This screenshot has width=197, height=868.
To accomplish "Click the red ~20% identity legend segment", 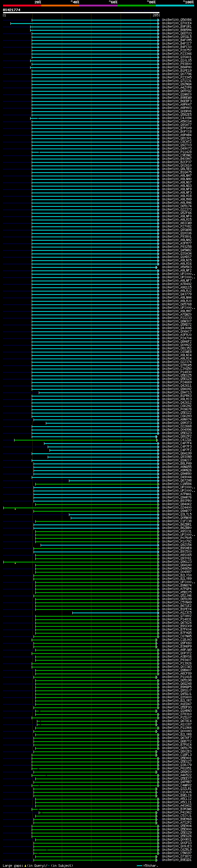I will click(x=22, y=6).
